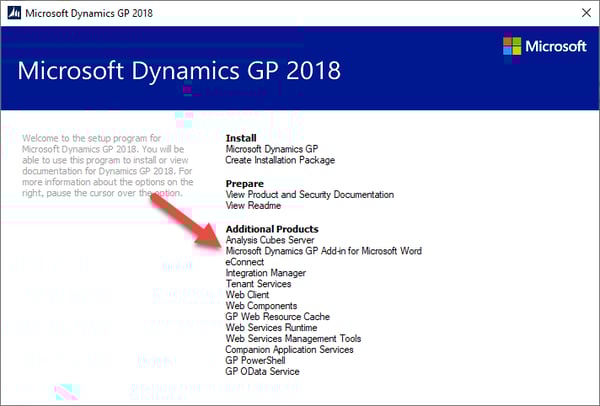Click the welcome setup description text
The width and height of the screenshot is (600, 406).
108,165
